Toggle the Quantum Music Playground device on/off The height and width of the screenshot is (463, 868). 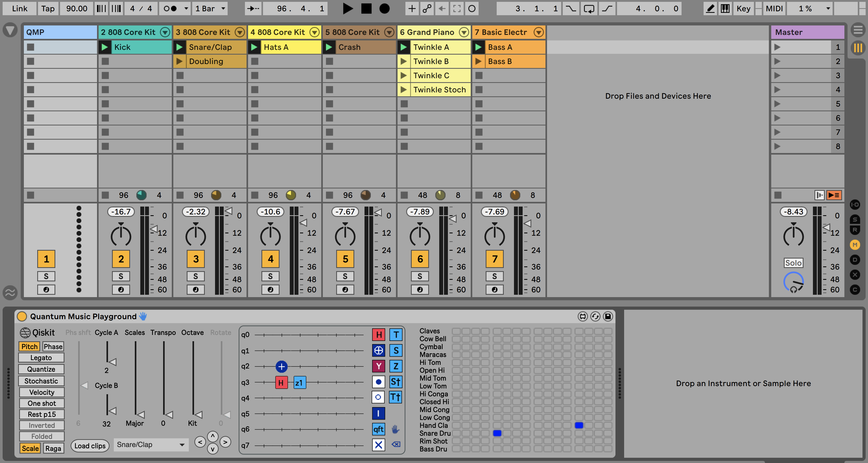(x=22, y=316)
